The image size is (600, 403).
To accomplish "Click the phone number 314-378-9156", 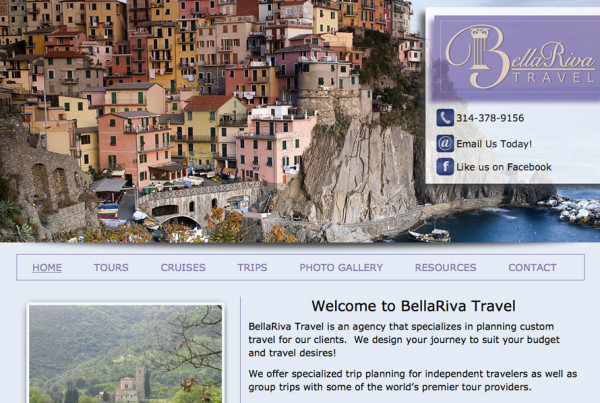I will pos(490,118).
